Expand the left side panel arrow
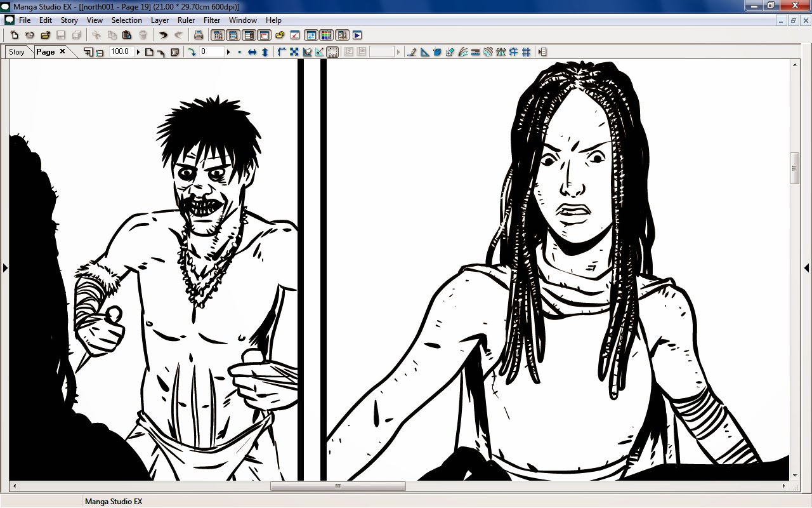Screen dimensions: 812x508 pyautogui.click(x=4, y=268)
